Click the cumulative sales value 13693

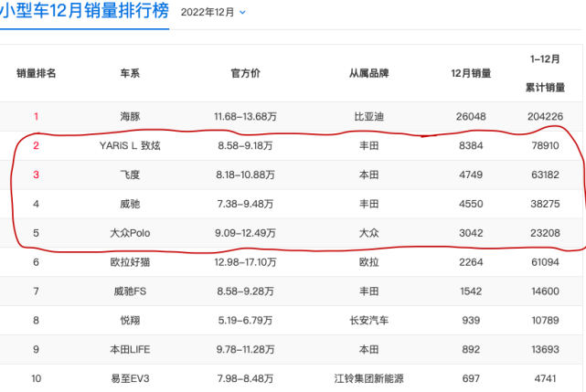pos(545,349)
